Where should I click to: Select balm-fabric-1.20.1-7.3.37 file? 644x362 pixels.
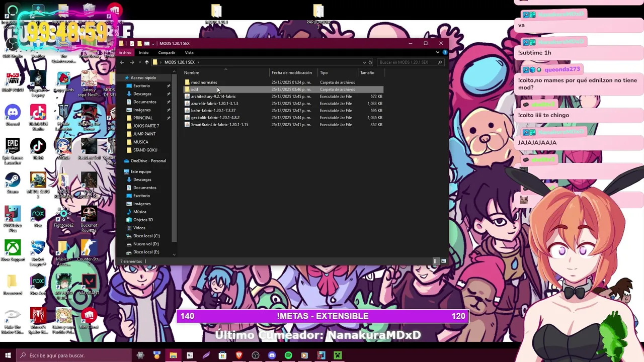[x=283, y=111]
